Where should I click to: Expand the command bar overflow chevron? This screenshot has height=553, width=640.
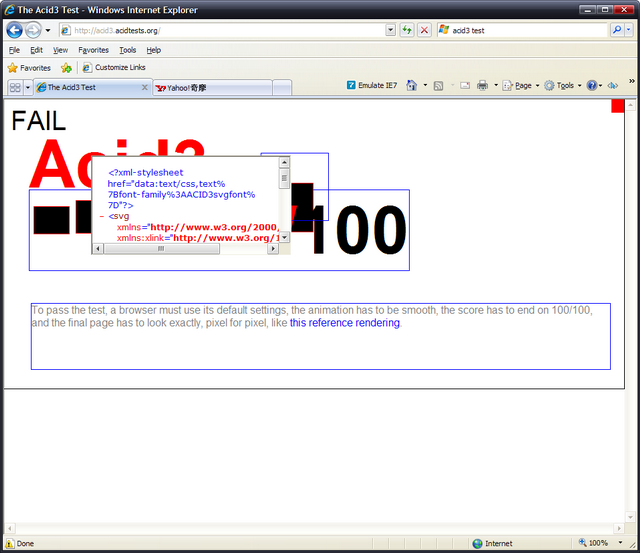pos(631,81)
